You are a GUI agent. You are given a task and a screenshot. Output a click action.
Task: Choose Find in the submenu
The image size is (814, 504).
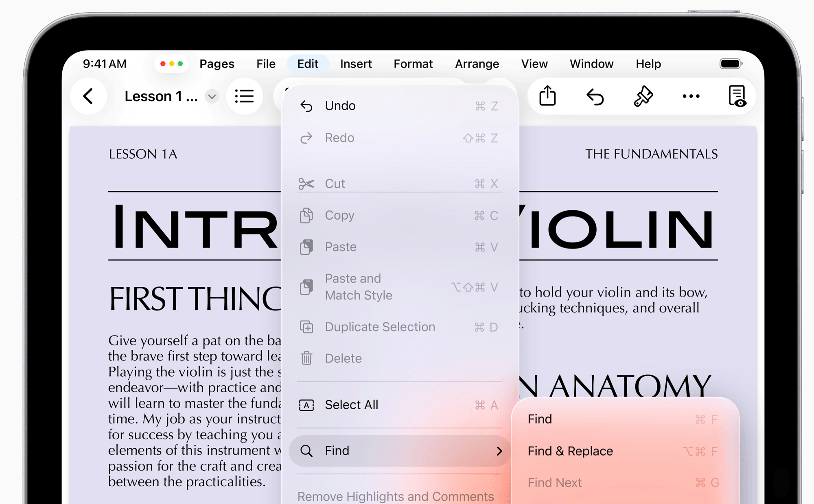click(x=625, y=419)
